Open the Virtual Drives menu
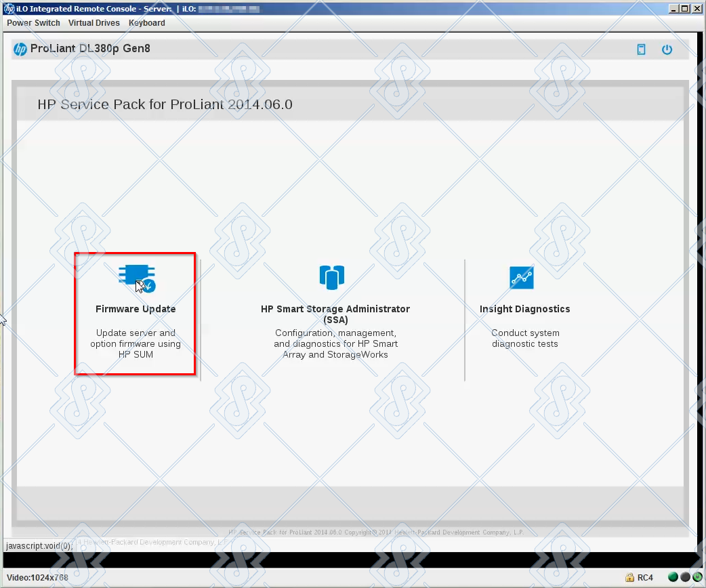The image size is (706, 588). pos(94,23)
